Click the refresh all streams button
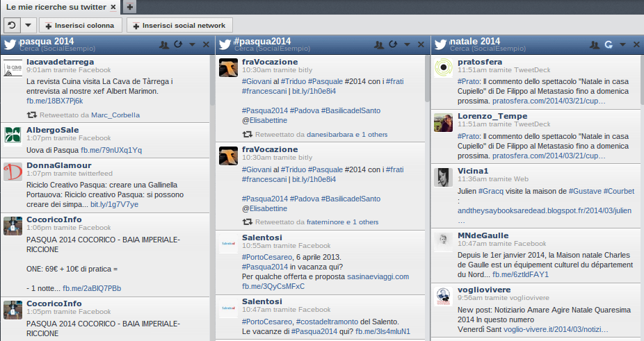The height and width of the screenshot is (341, 644). click(x=11, y=25)
